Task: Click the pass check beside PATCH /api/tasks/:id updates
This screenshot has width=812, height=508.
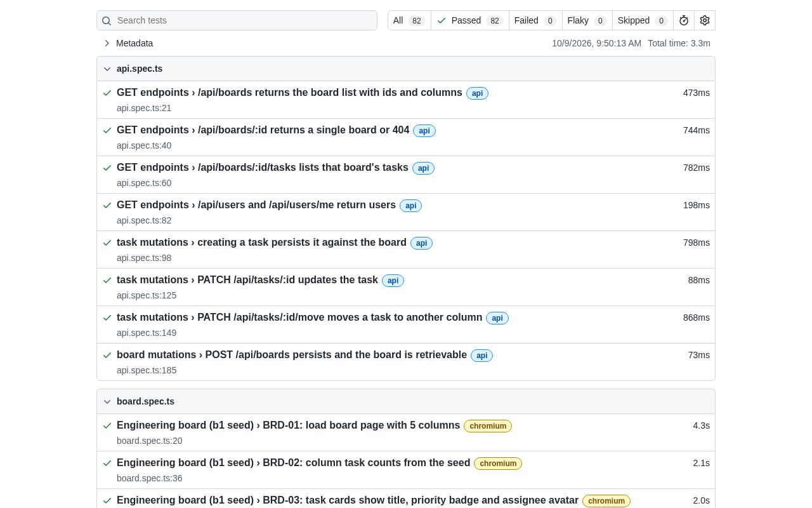Action: tap(107, 280)
